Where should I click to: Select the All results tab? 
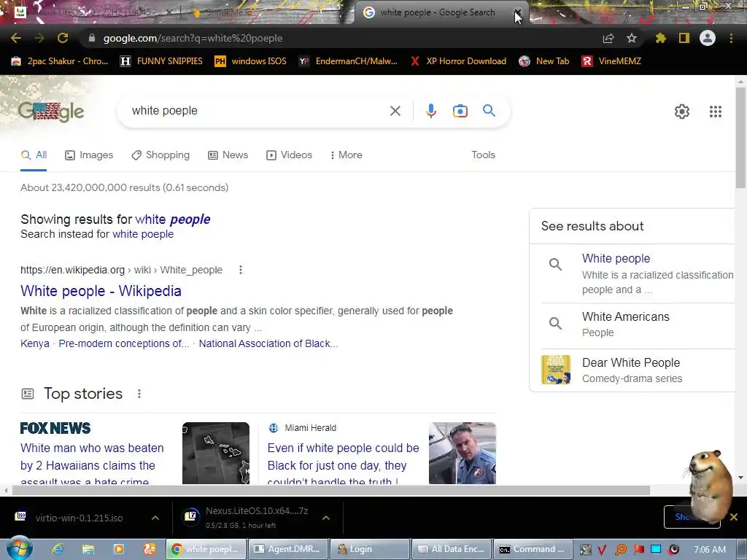[34, 155]
